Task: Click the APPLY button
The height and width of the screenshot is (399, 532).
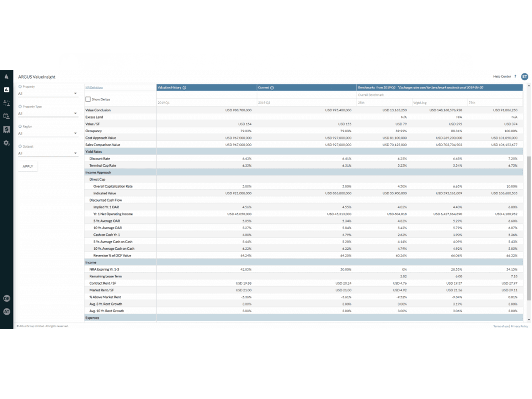Action: [28, 166]
